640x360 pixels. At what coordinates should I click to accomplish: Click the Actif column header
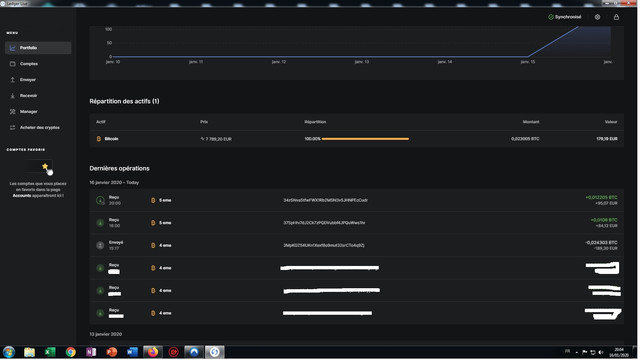click(100, 122)
